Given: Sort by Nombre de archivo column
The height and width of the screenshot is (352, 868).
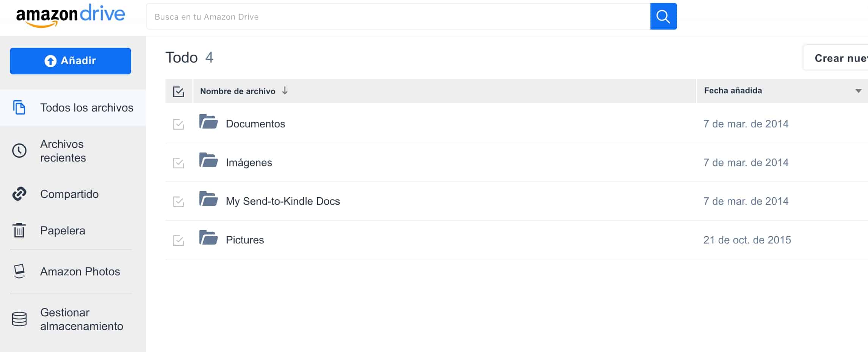Looking at the screenshot, I should pyautogui.click(x=238, y=91).
